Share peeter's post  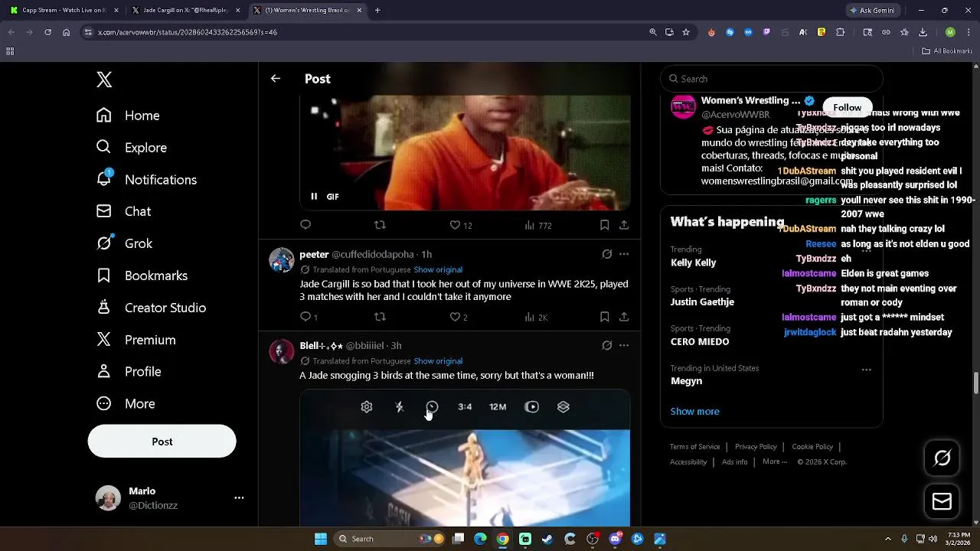click(624, 317)
